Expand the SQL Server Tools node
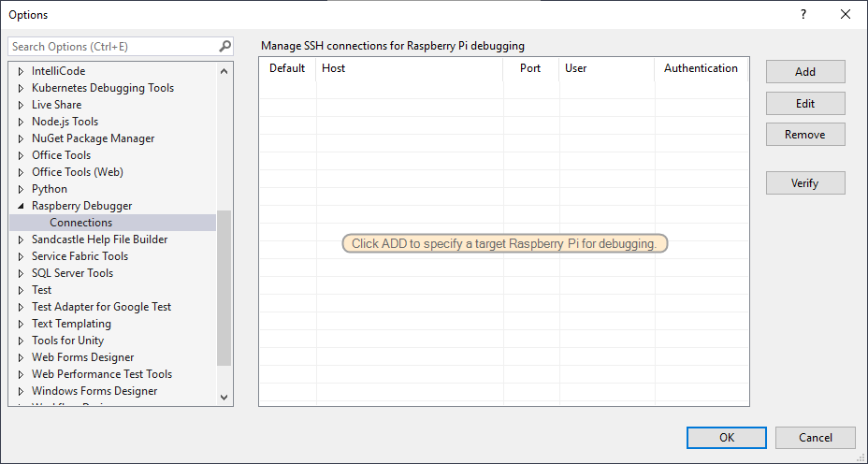868x464 pixels. [x=21, y=273]
